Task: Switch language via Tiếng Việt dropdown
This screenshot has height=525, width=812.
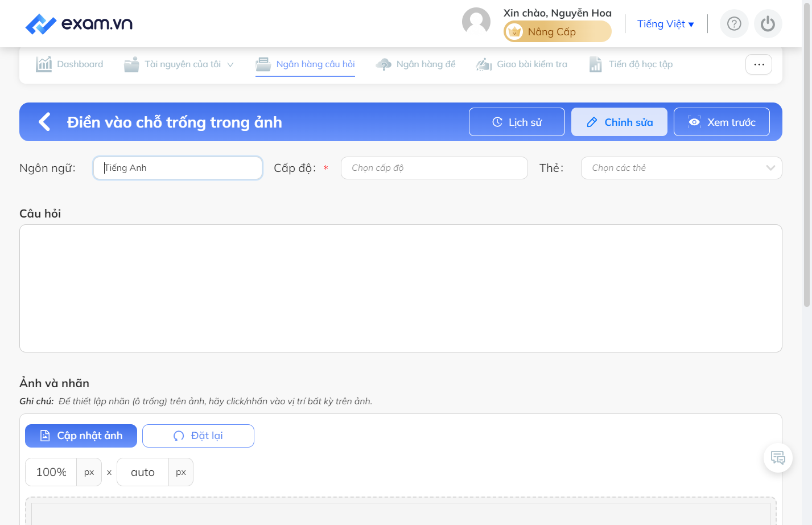Action: point(666,24)
